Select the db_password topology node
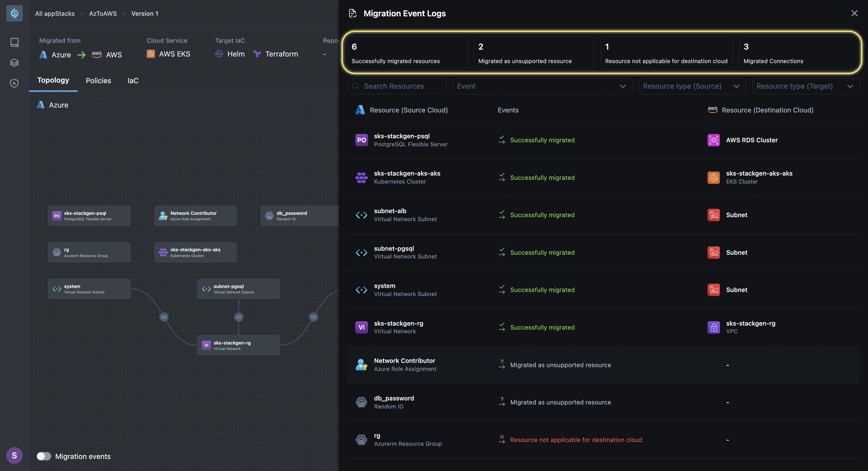 click(300, 216)
